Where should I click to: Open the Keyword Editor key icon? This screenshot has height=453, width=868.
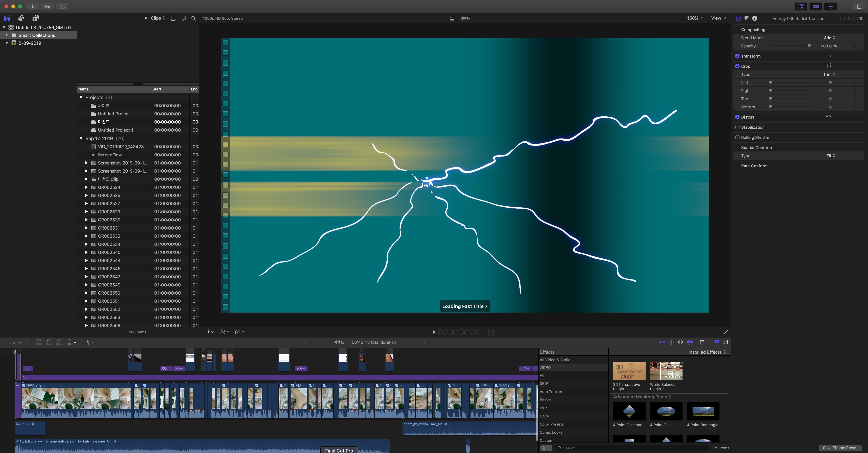tap(47, 6)
